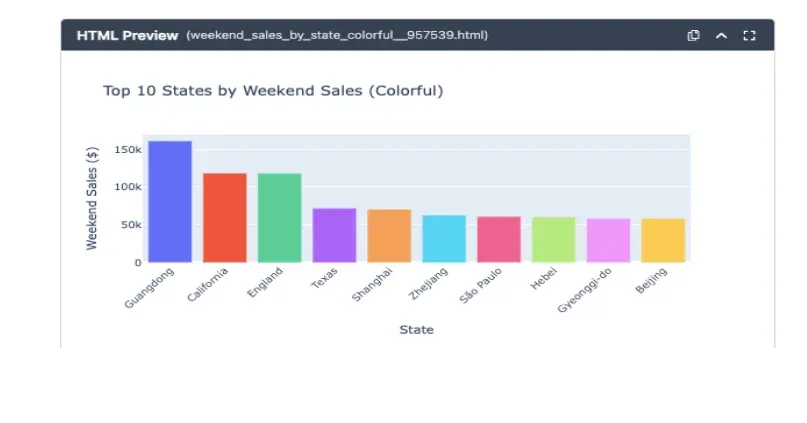Image resolution: width=807 pixels, height=423 pixels.
Task: Click the State x-axis title
Action: tap(416, 329)
